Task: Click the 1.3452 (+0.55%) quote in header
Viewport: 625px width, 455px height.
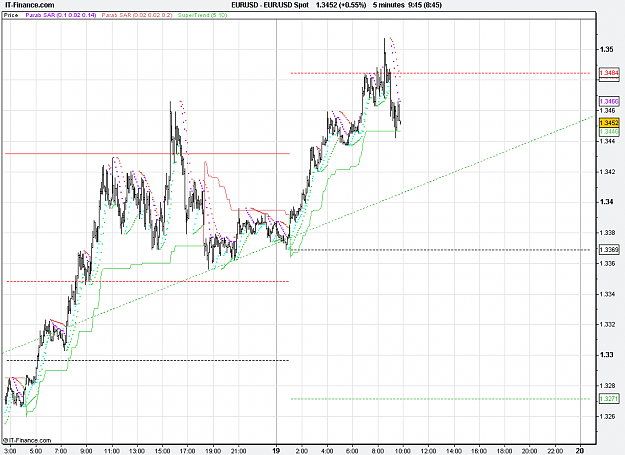Action: 341,5
